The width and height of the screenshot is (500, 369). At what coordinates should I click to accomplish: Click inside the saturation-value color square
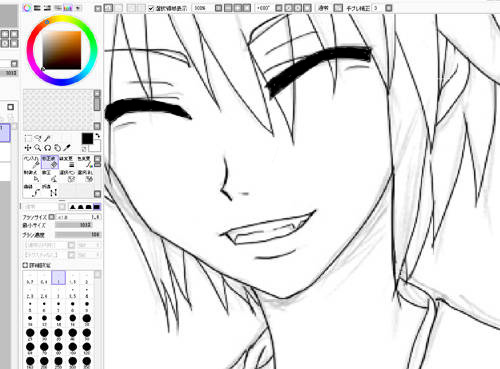[62, 50]
